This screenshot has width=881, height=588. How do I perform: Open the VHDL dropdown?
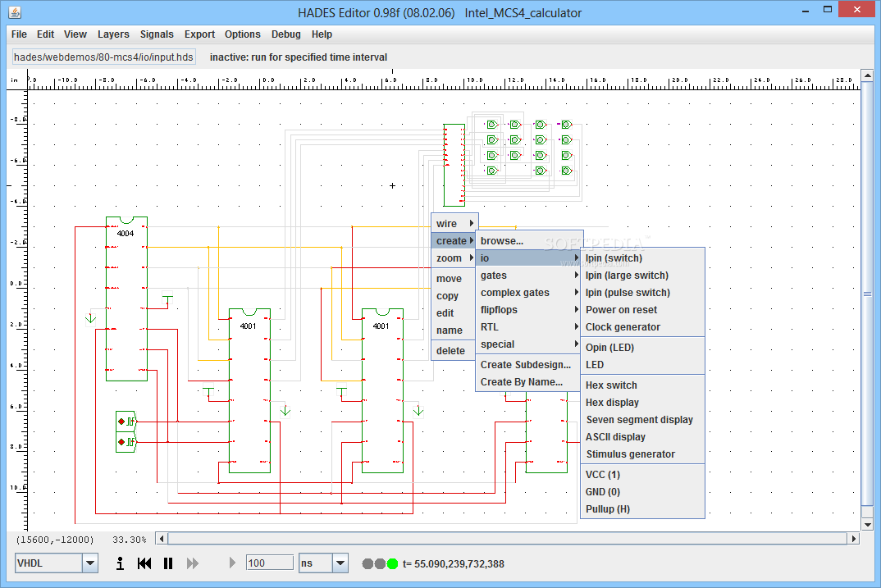tap(90, 563)
